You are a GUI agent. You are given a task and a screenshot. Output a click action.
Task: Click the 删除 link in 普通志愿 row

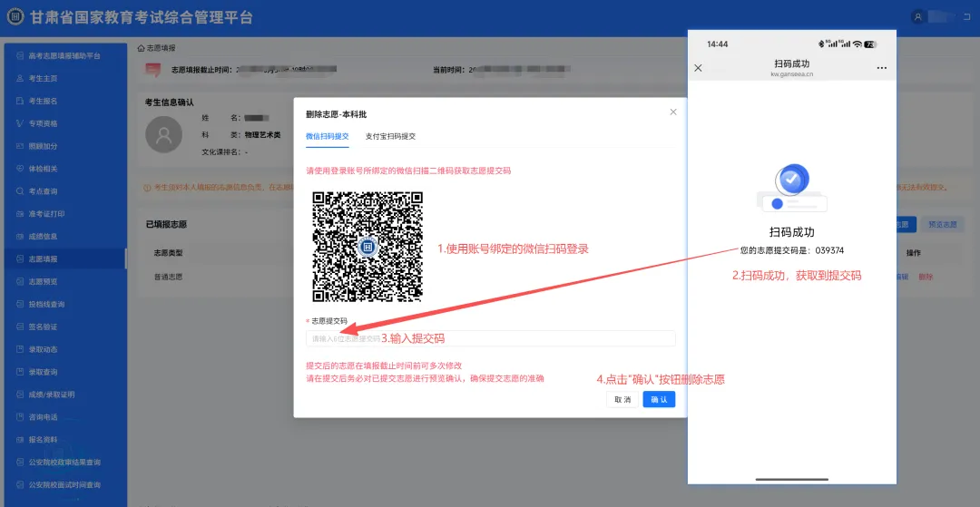tap(926, 277)
